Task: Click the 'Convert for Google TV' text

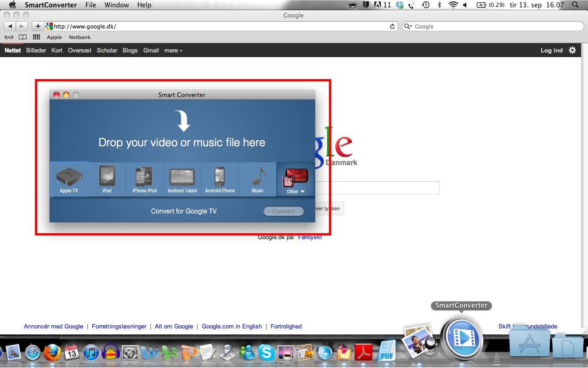Action: [184, 211]
